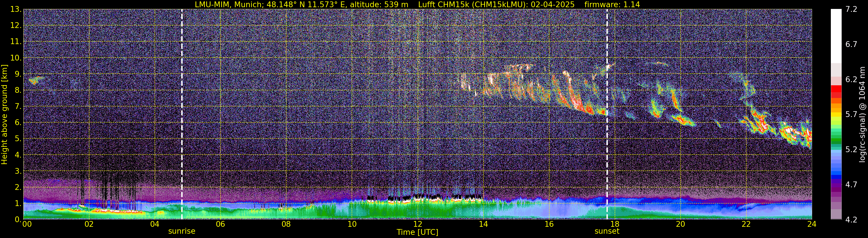Click the height axis tick label 3
The width and height of the screenshot is (868, 238).
18,171
